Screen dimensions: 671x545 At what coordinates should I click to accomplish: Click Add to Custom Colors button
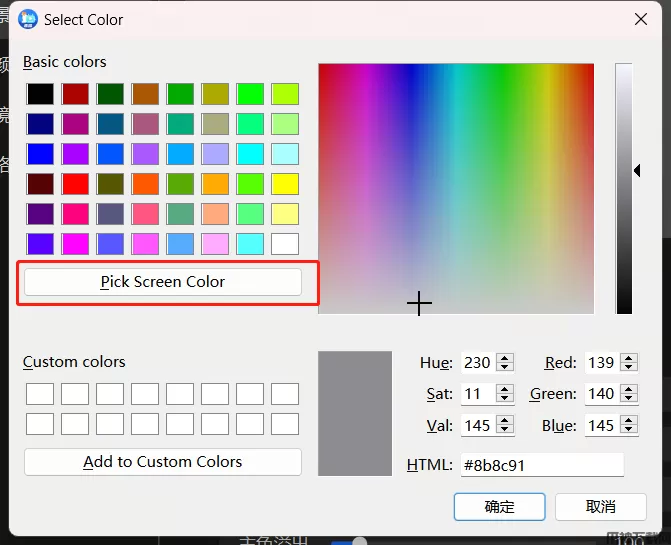coord(162,462)
